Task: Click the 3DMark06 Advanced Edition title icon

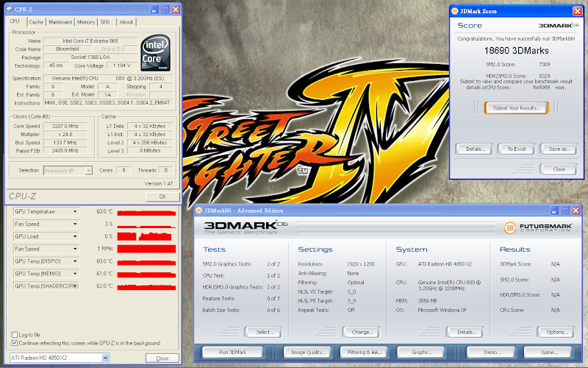Action: point(198,210)
